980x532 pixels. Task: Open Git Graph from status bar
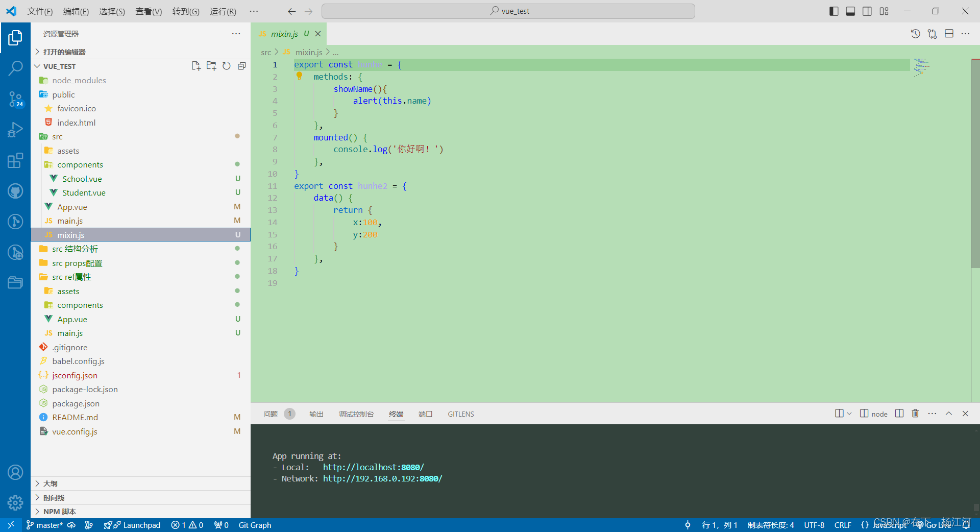(255, 525)
